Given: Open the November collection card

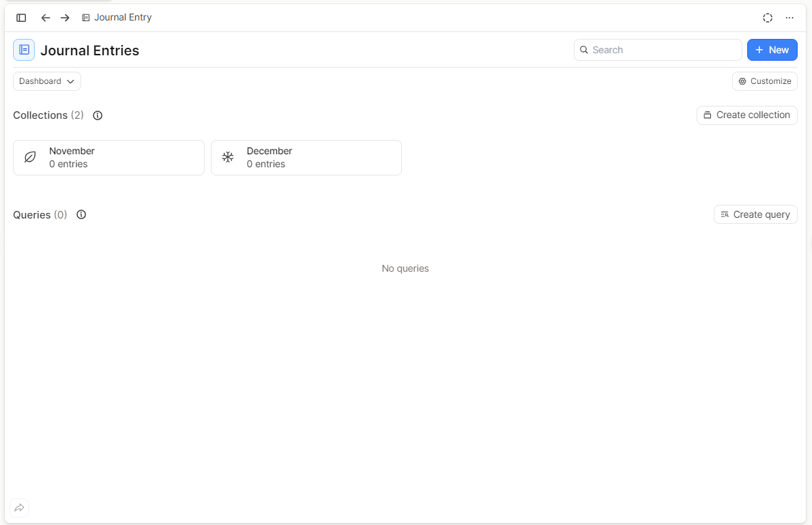Looking at the screenshot, I should pos(108,158).
